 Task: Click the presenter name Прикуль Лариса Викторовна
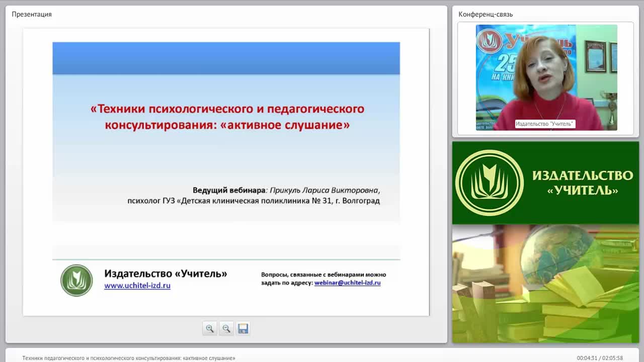(x=324, y=191)
